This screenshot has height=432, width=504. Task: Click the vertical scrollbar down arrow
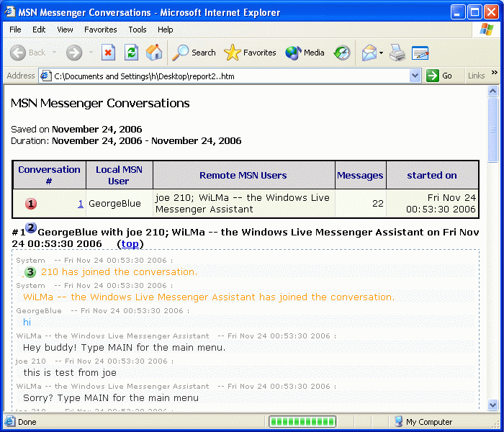tap(492, 405)
